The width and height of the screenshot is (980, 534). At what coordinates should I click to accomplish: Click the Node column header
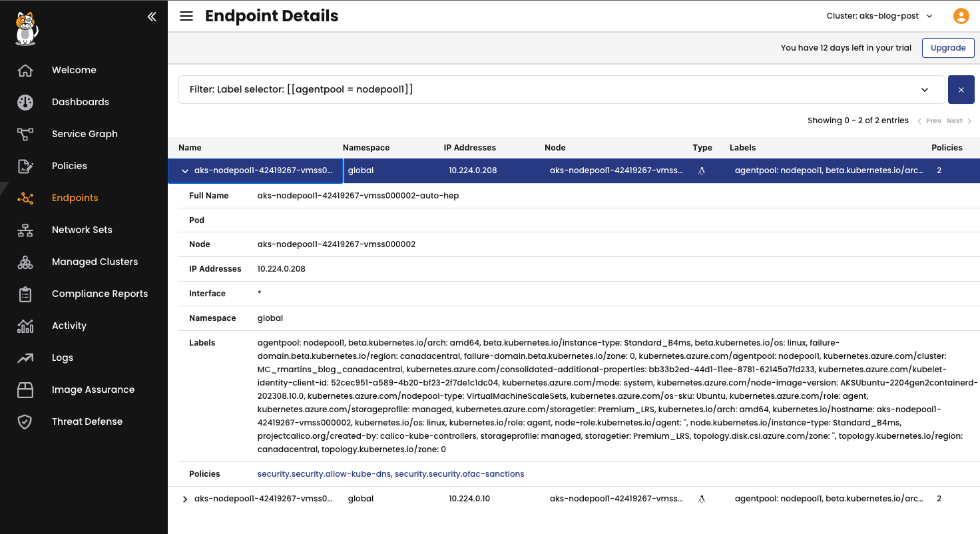tap(555, 148)
